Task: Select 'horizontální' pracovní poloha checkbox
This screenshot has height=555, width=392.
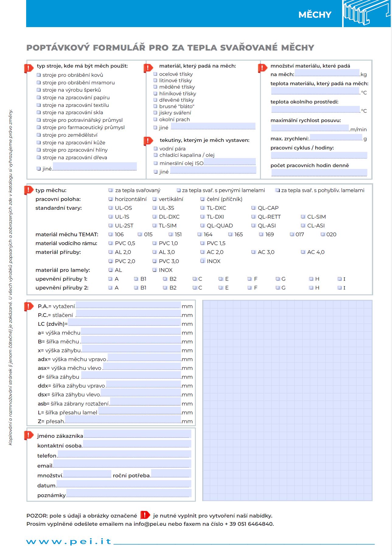Action: point(111,199)
